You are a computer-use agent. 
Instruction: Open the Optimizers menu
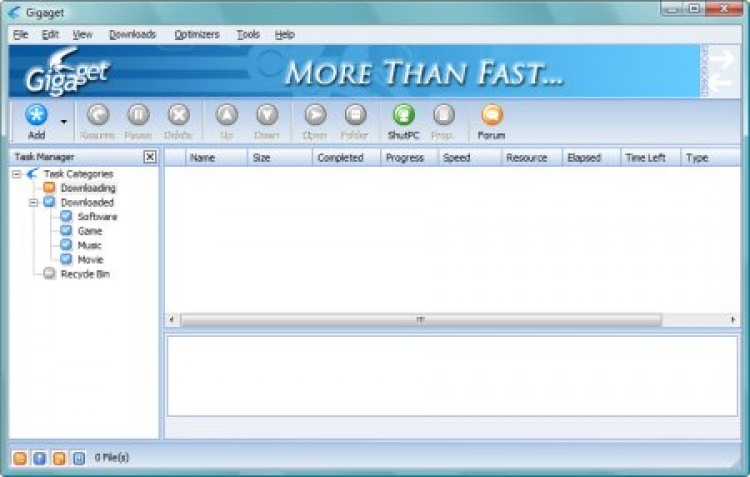197,34
